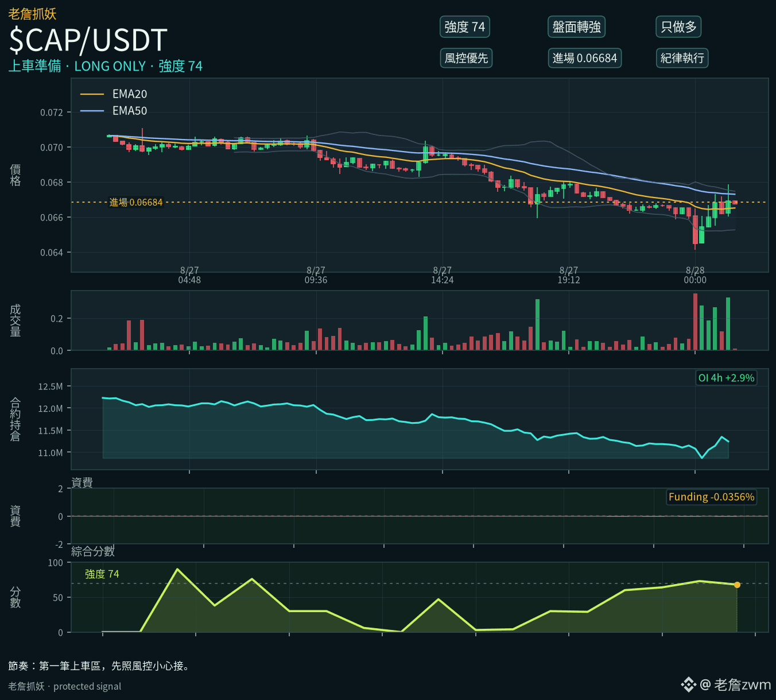776x700 pixels.
Task: Click the 8/27 14:24 time label
Action: click(443, 275)
